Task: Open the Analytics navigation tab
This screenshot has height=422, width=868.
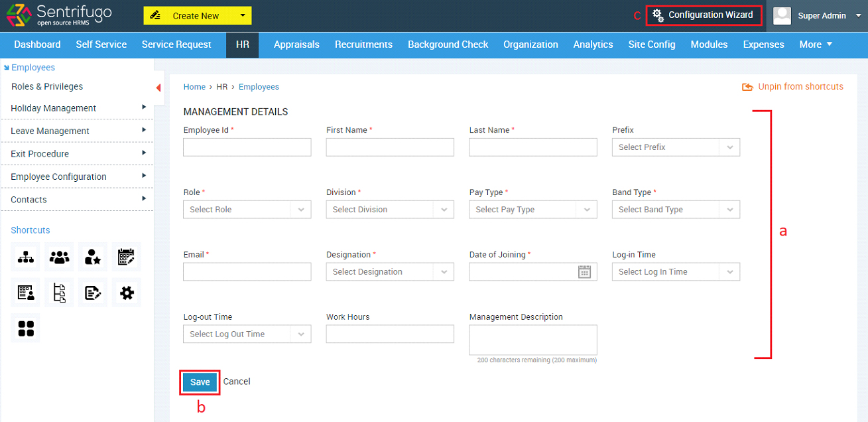Action: pyautogui.click(x=593, y=44)
